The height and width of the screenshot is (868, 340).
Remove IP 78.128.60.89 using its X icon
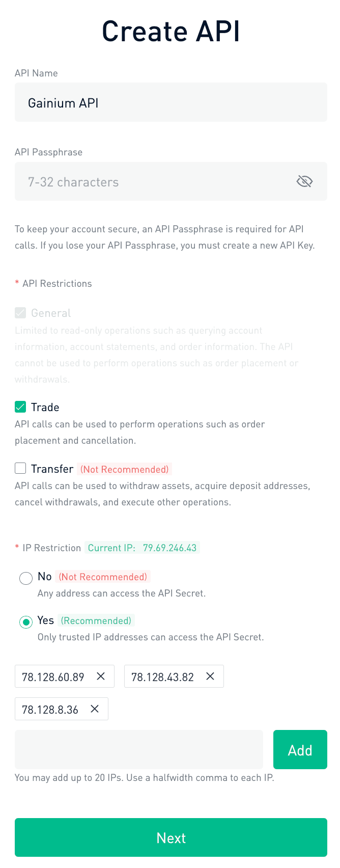pyautogui.click(x=100, y=676)
